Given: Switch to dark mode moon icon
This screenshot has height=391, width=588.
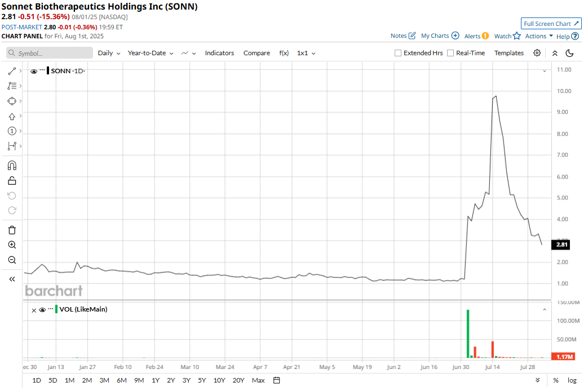Looking at the screenshot, I should (x=569, y=53).
